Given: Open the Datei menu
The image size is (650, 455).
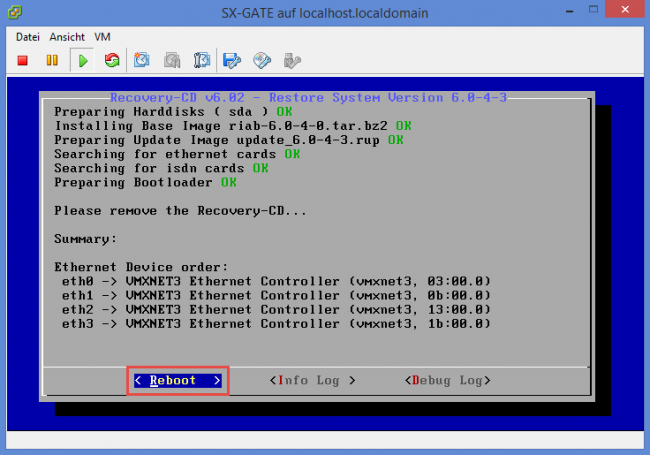Looking at the screenshot, I should tap(27, 36).
